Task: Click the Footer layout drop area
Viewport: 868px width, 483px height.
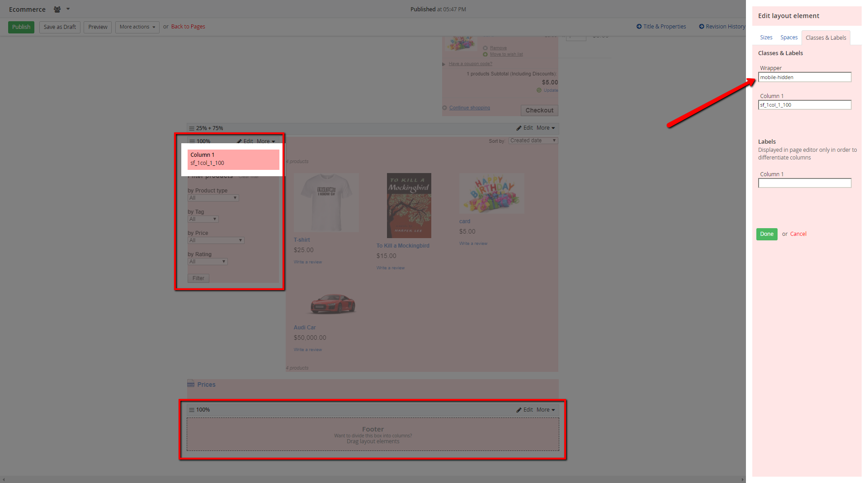Action: click(x=373, y=434)
